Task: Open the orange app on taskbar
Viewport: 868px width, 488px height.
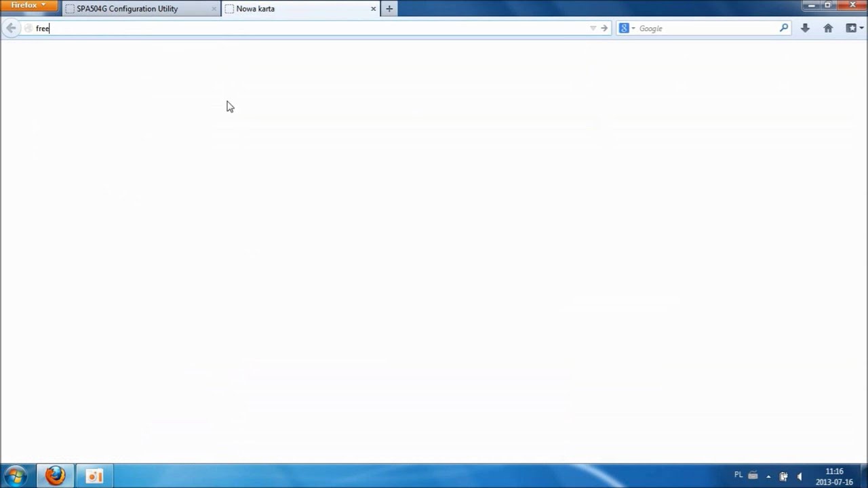Action: click(94, 476)
